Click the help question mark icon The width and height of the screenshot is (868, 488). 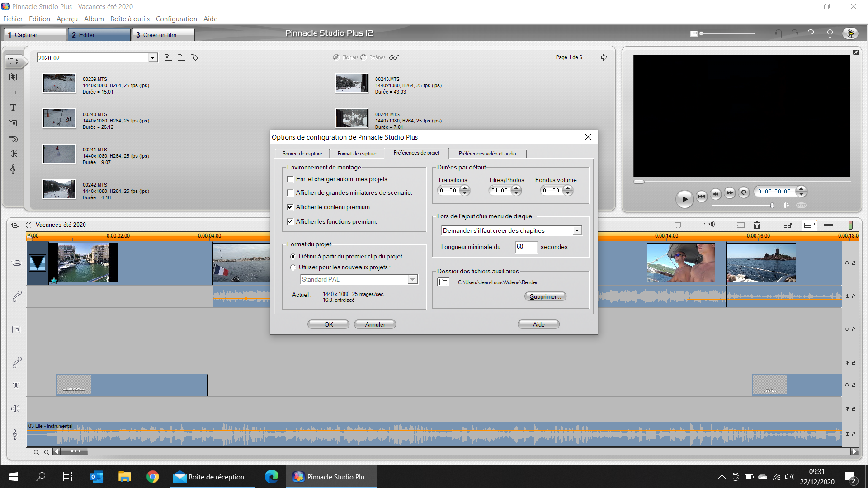click(811, 33)
